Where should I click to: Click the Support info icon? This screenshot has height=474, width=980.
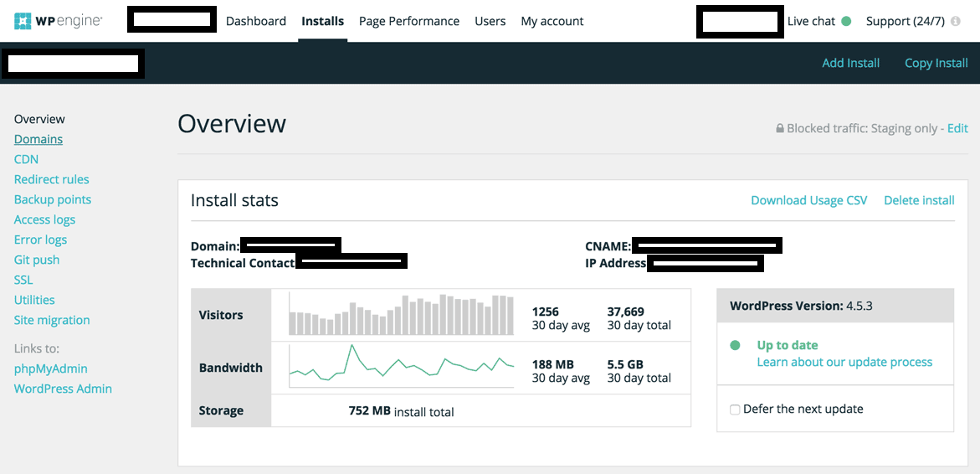click(x=955, y=21)
